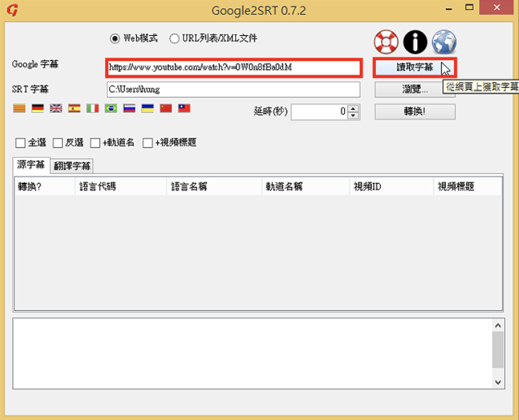Decrease delay seconds with down arrow
The width and height of the screenshot is (519, 420).
(x=353, y=116)
